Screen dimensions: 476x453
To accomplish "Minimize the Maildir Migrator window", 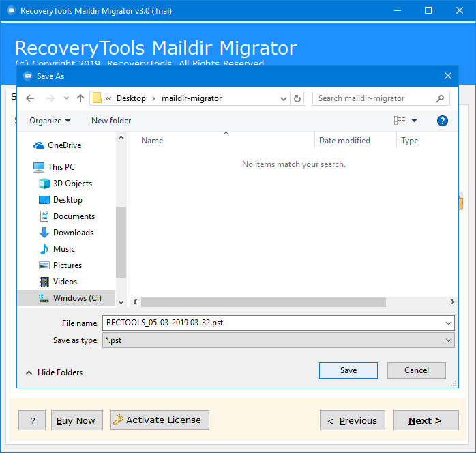I will (398, 11).
